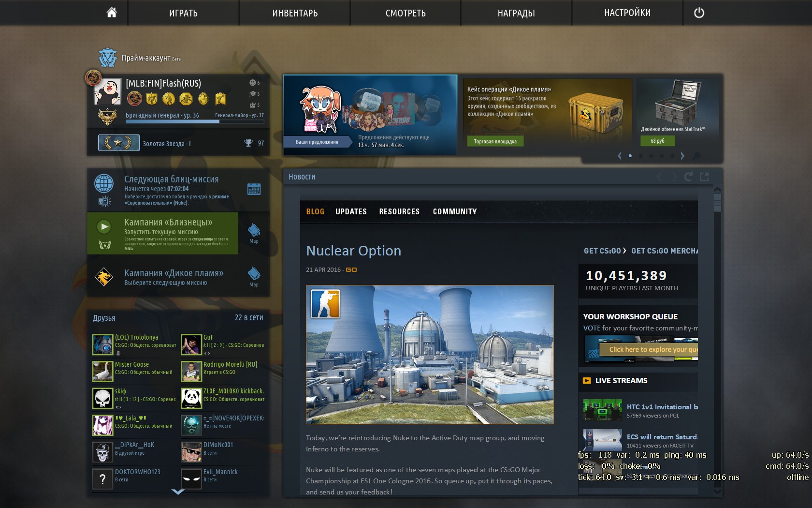Click the trophy wins icon
The width and height of the screenshot is (812, 508).
(x=248, y=143)
